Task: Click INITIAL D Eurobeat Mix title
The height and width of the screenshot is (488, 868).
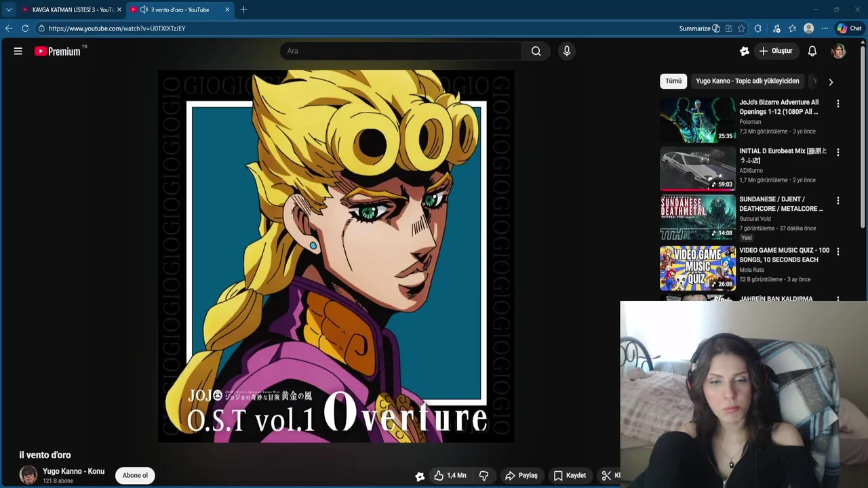Action: click(x=783, y=156)
